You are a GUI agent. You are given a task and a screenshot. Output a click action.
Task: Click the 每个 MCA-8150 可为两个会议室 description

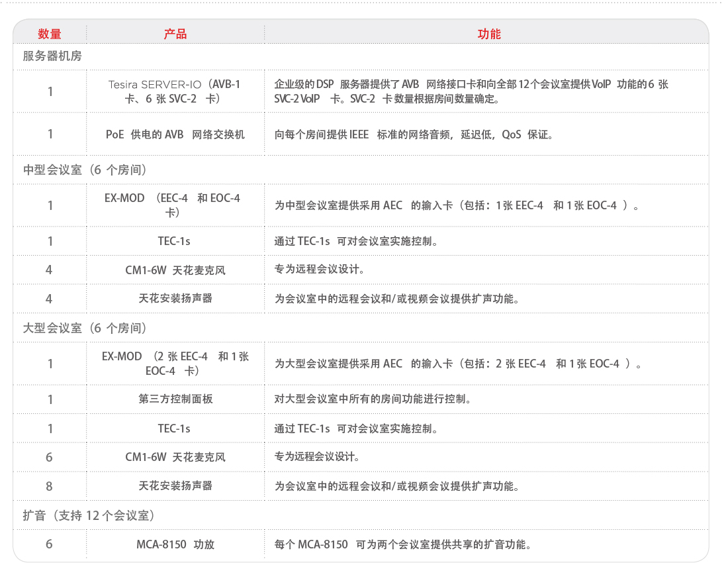click(402, 544)
